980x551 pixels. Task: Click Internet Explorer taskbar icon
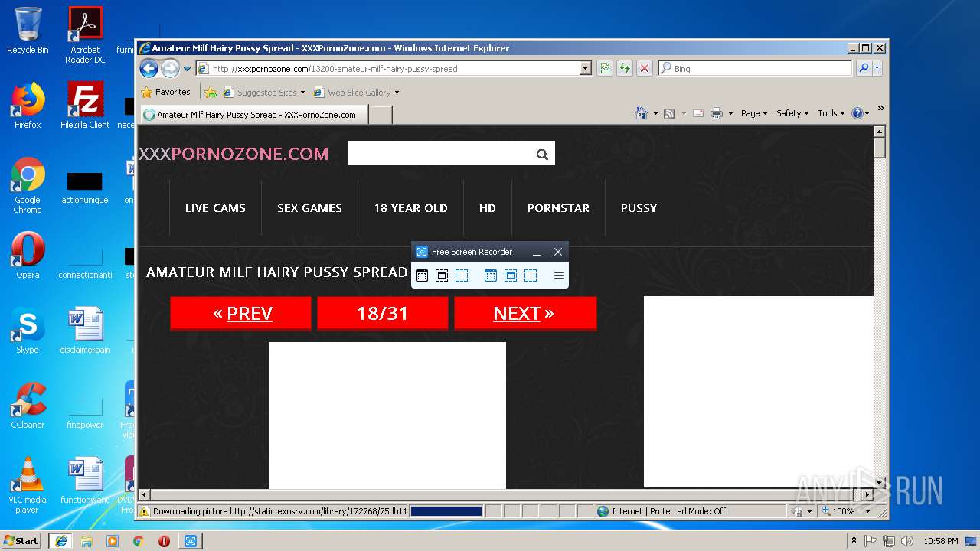(60, 541)
